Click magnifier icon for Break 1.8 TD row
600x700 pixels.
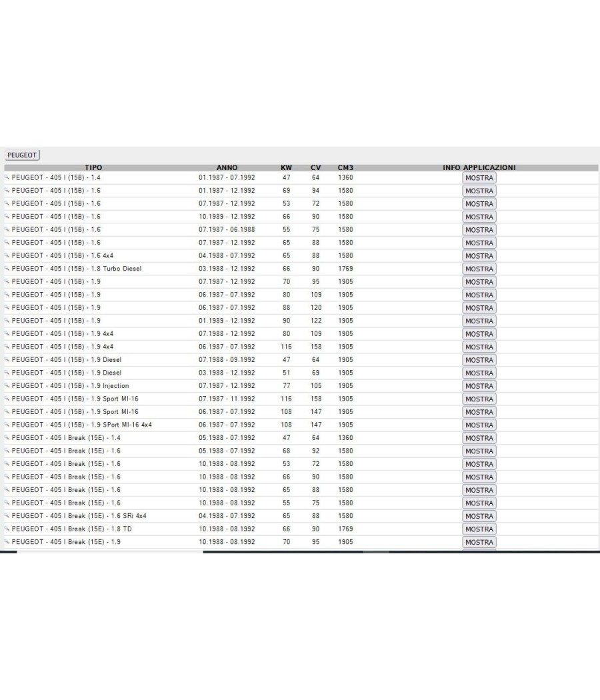7,529
